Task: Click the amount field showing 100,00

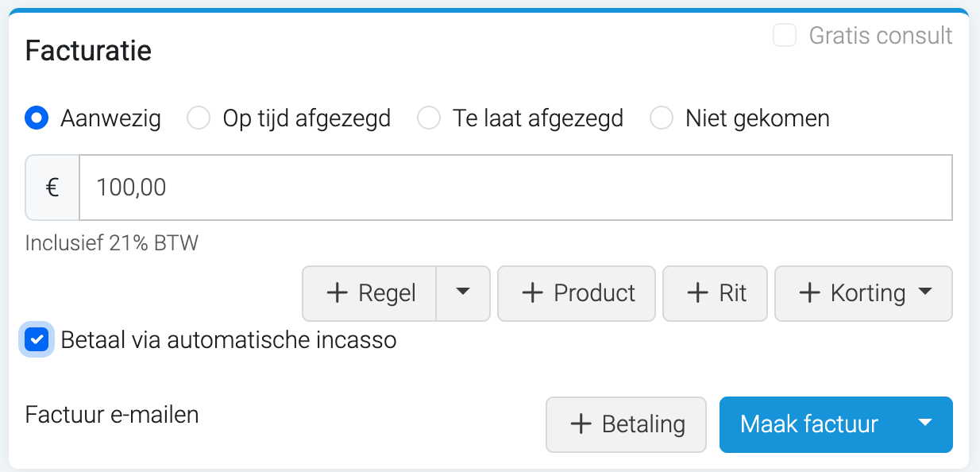Action: coord(515,188)
